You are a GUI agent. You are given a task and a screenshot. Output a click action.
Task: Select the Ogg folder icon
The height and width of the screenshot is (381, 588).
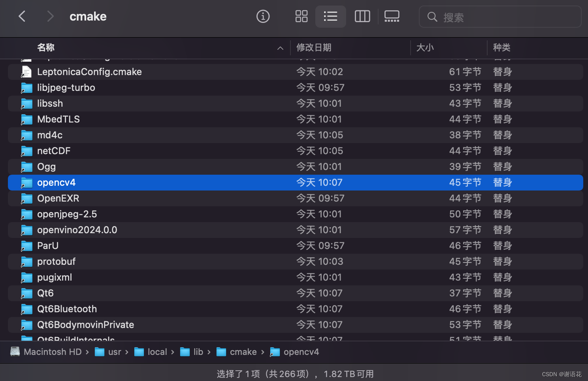pos(26,167)
